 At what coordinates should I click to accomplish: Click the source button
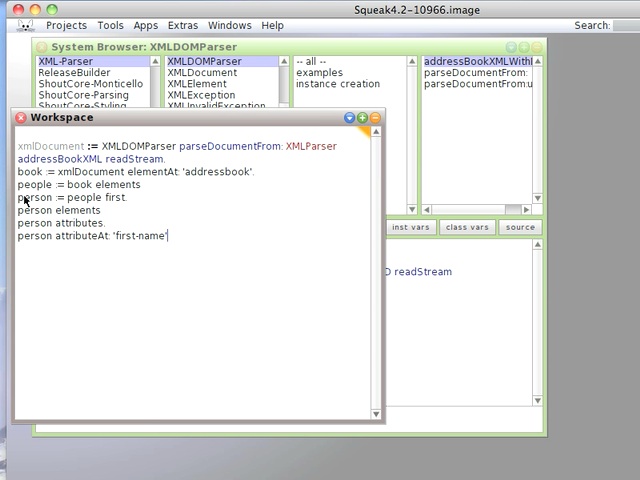pos(520,227)
